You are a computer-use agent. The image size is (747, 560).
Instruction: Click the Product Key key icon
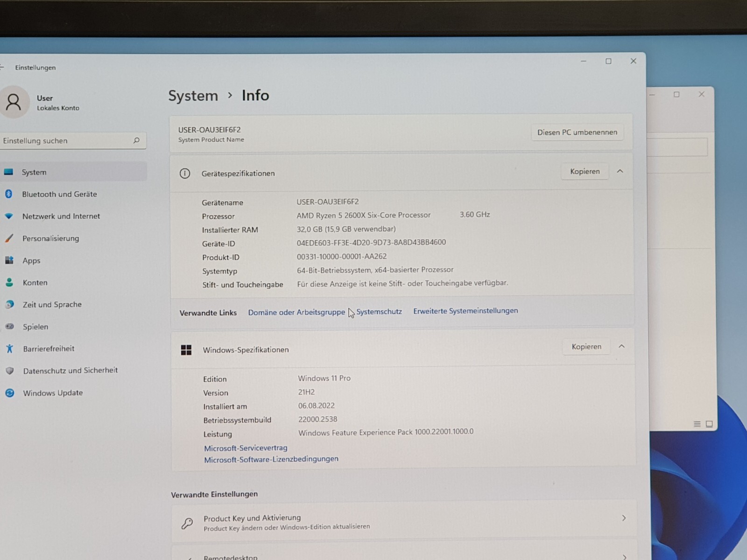click(x=187, y=523)
